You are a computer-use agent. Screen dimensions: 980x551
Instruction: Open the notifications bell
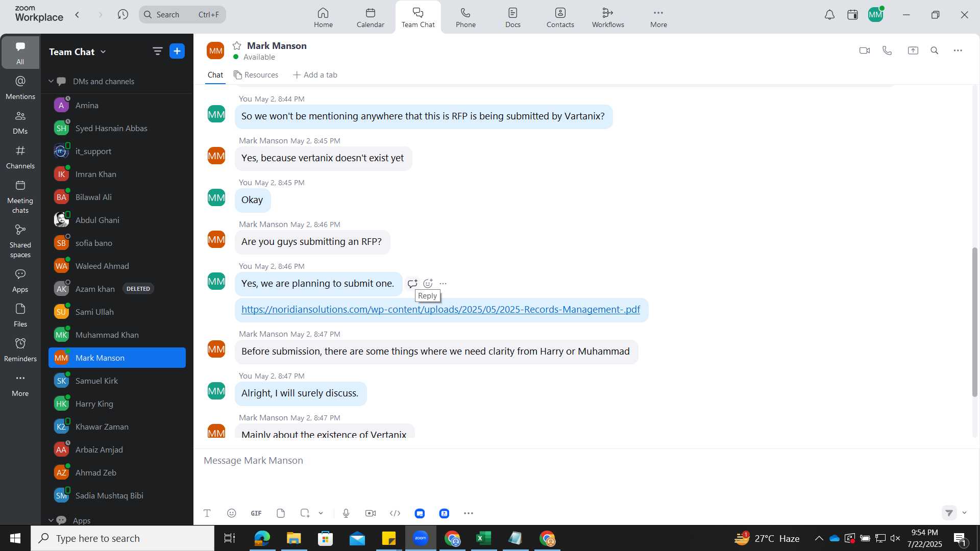[829, 15]
